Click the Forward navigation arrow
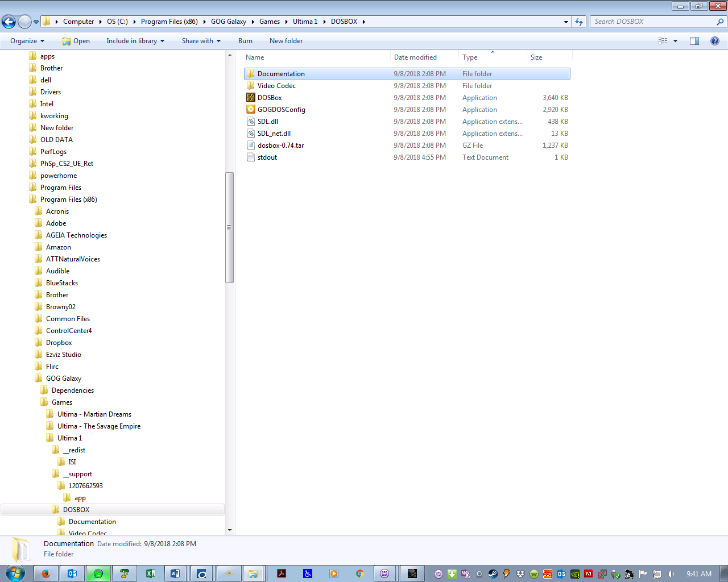The height and width of the screenshot is (582, 728). point(24,22)
